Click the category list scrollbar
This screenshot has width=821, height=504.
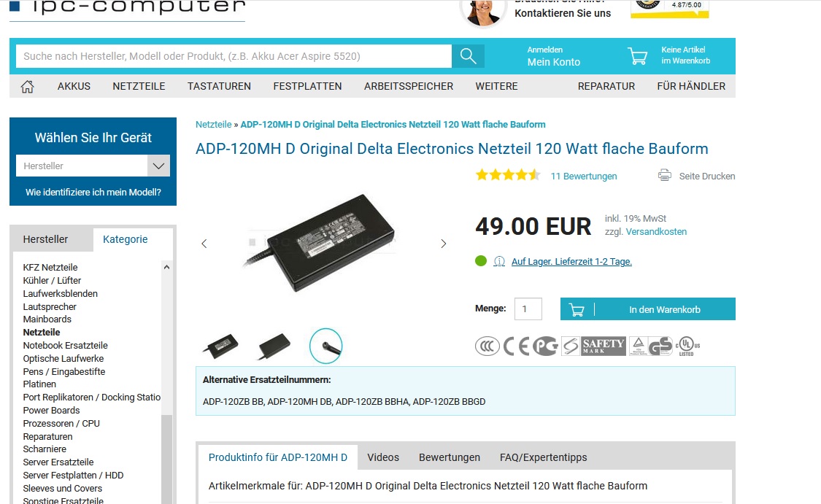166,382
